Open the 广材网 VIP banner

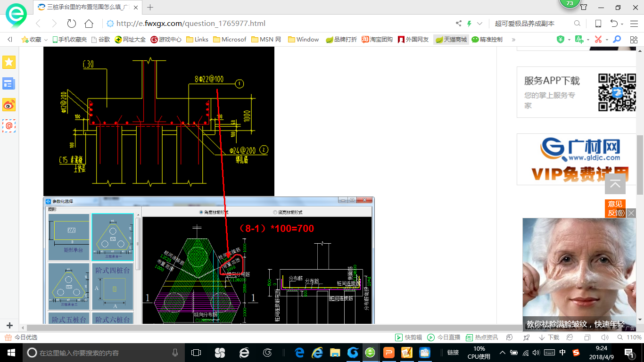coord(577,159)
